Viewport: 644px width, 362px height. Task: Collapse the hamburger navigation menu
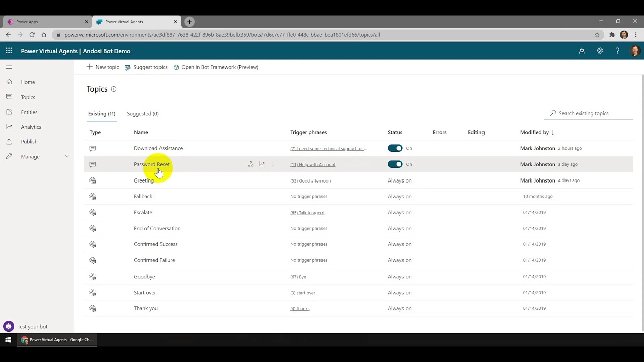[x=9, y=67]
